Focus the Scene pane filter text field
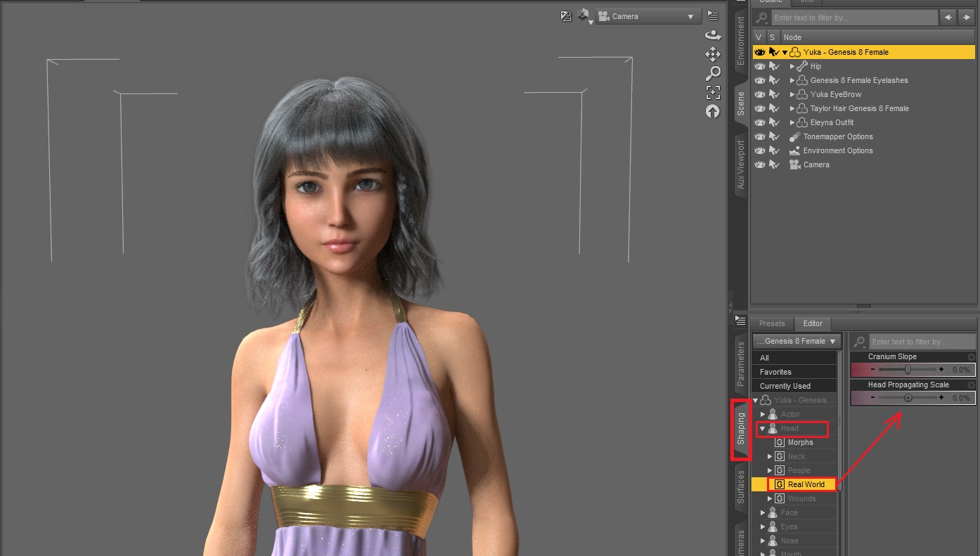This screenshot has height=556, width=980. pos(854,18)
